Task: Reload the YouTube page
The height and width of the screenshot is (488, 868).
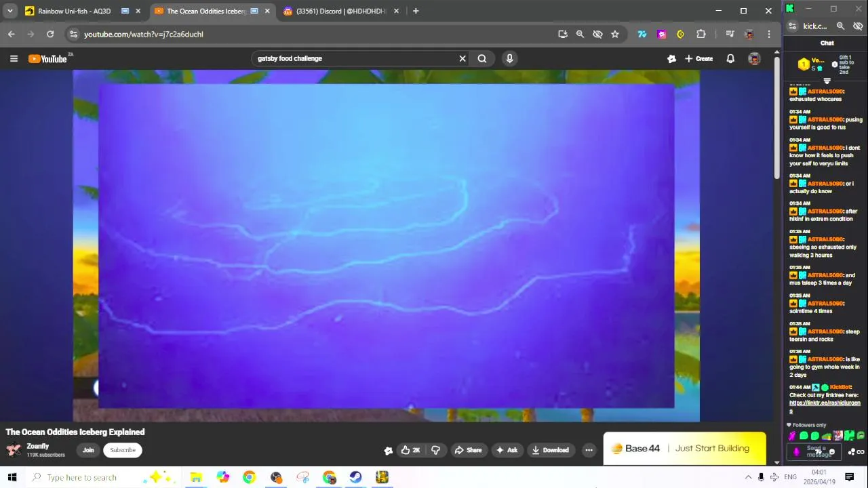Action: click(50, 34)
